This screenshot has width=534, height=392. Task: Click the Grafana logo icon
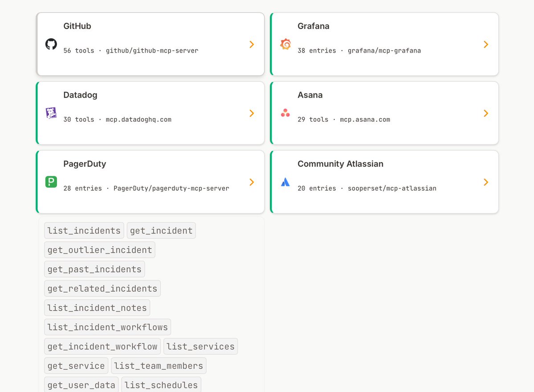pos(285,44)
